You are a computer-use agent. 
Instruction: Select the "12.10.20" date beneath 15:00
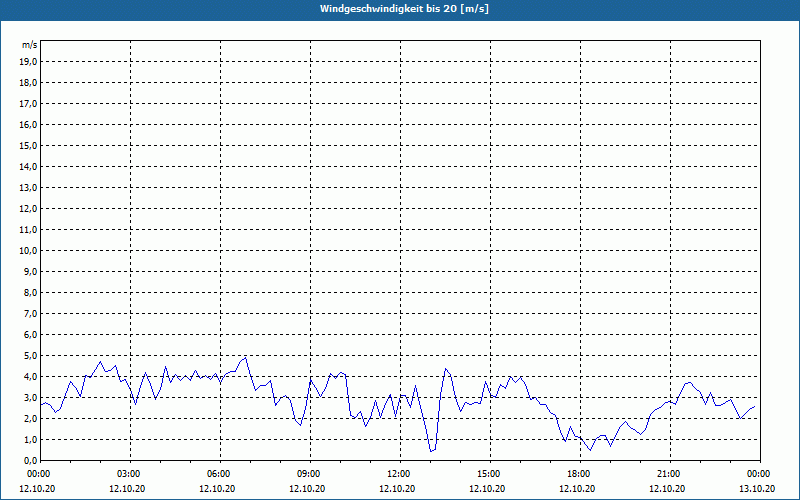(x=487, y=488)
